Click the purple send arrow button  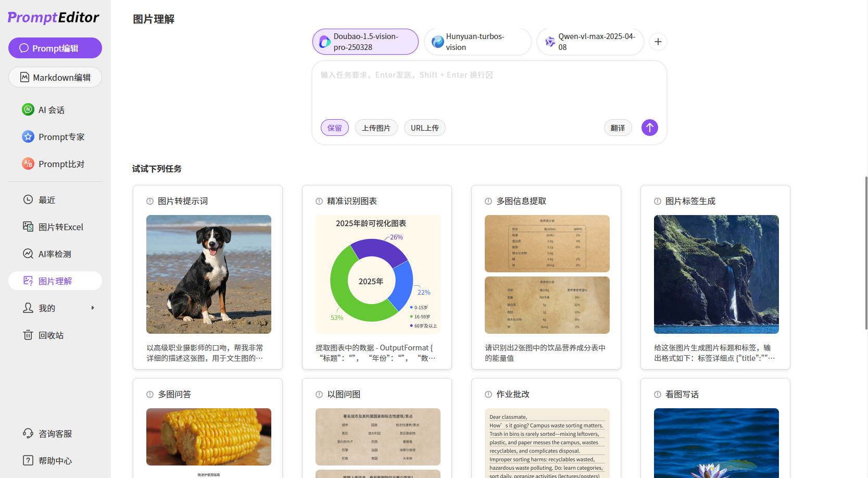[x=649, y=128]
